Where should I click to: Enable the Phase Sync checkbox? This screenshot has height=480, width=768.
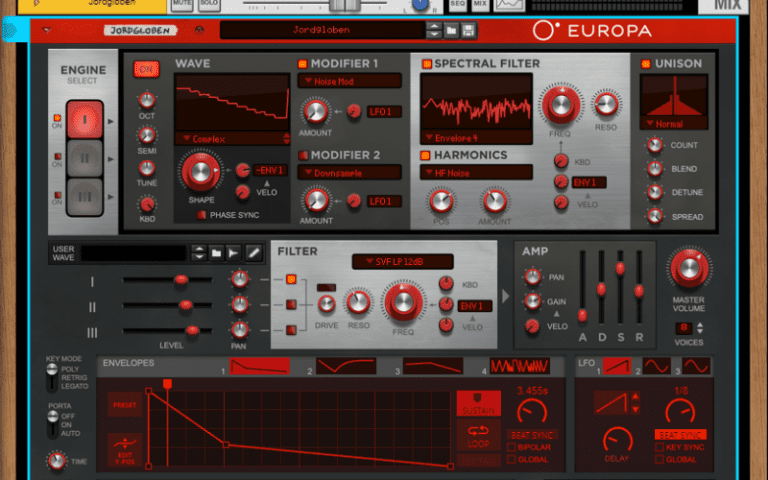tap(202, 215)
